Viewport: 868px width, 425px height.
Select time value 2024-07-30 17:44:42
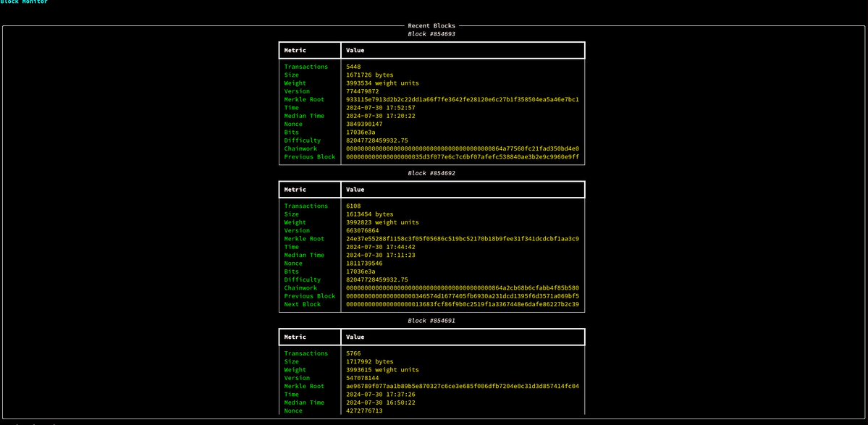point(380,247)
